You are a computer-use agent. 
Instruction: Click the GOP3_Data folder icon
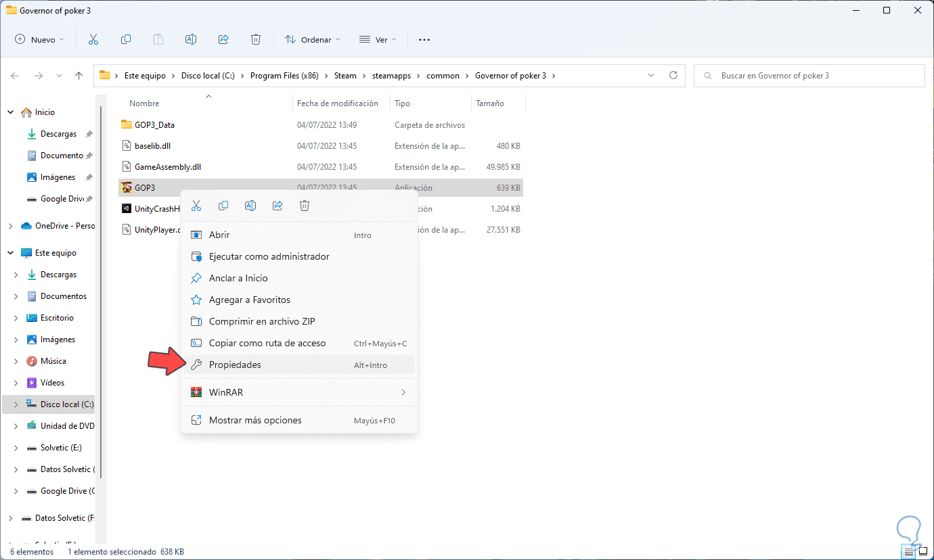pos(127,124)
